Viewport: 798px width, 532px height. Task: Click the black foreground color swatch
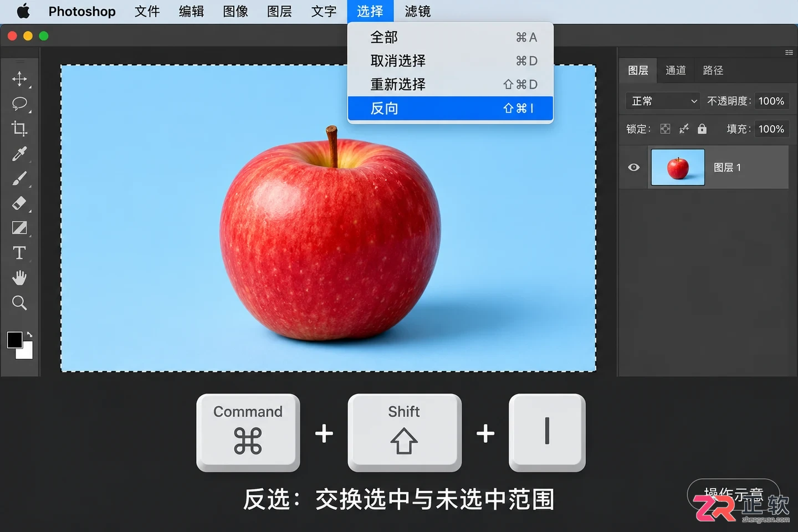click(x=14, y=339)
